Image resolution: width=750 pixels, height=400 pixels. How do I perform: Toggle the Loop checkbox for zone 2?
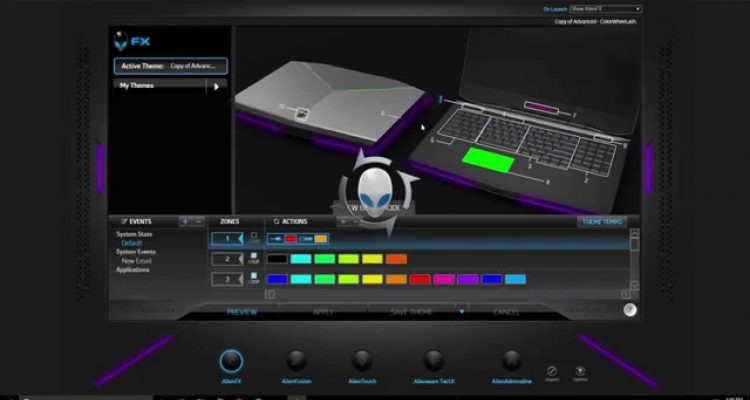coord(254,256)
